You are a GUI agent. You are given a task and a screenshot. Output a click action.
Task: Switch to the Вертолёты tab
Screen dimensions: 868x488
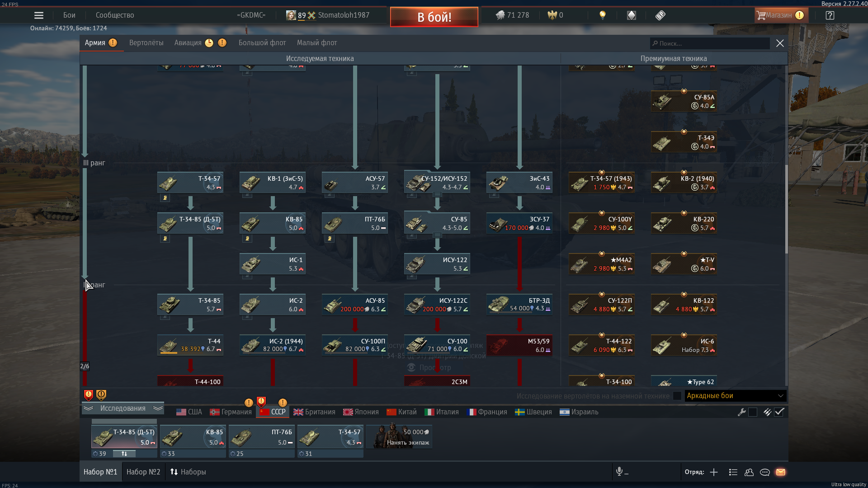coord(146,43)
